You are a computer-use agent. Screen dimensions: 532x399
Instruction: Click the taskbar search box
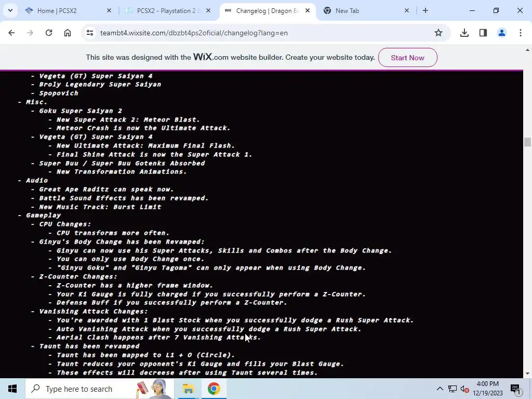(100, 389)
